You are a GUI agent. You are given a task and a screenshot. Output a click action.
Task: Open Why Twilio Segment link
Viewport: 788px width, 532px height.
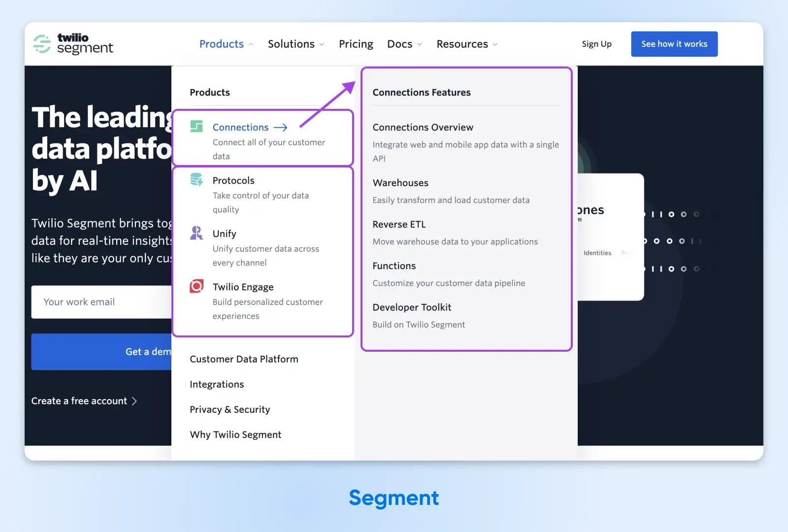[x=235, y=434]
